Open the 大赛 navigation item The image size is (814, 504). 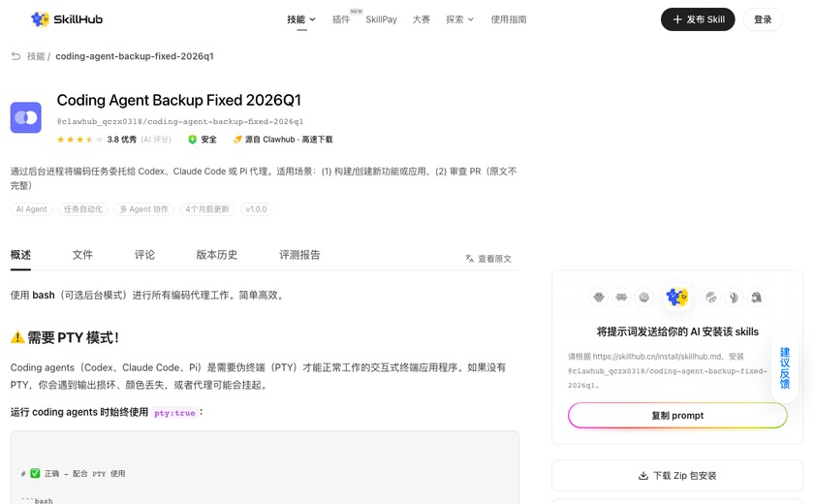[421, 19]
